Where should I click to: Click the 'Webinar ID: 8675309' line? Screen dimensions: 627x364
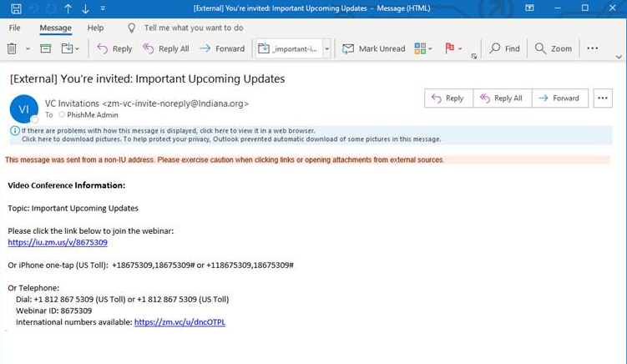[x=54, y=311]
